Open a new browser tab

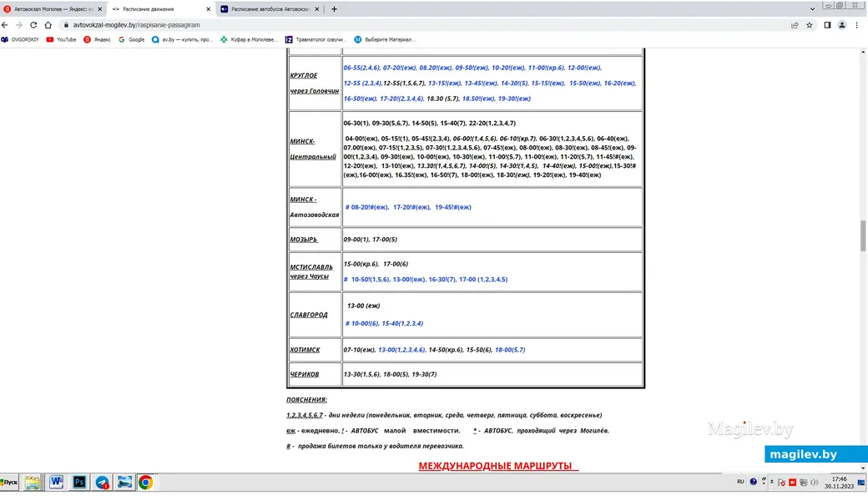tap(335, 9)
